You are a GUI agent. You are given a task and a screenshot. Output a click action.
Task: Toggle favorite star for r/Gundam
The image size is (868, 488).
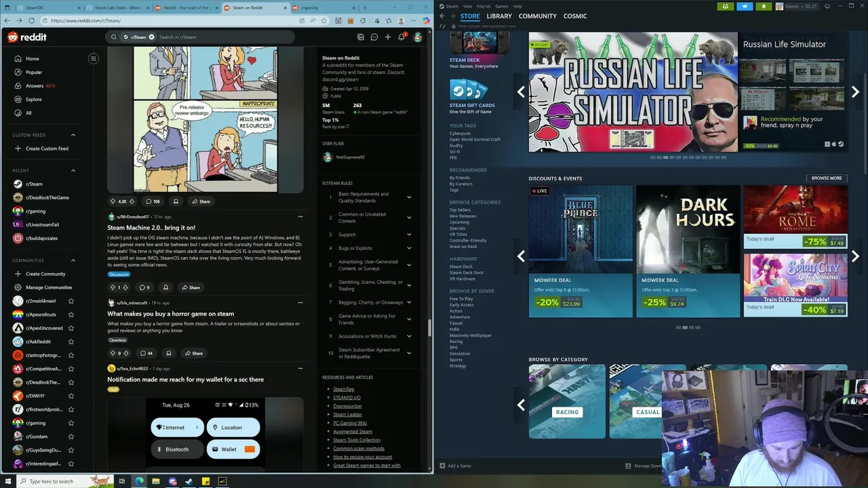point(71,436)
